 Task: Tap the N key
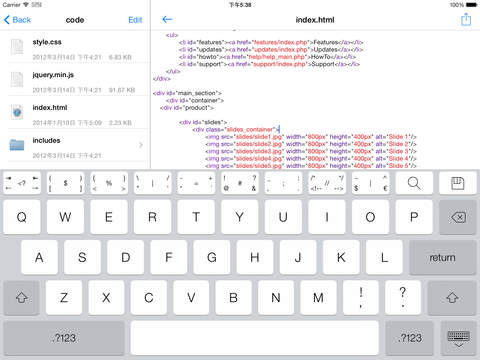pos(276,298)
